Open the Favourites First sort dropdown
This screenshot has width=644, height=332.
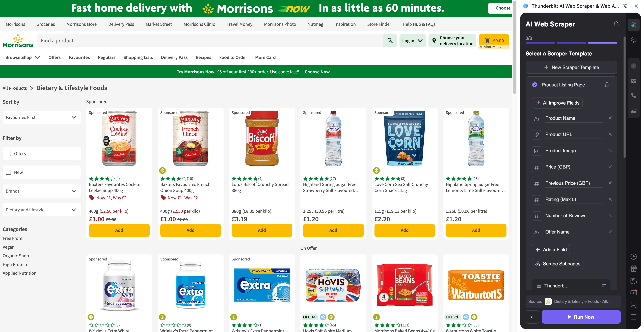coord(41,117)
